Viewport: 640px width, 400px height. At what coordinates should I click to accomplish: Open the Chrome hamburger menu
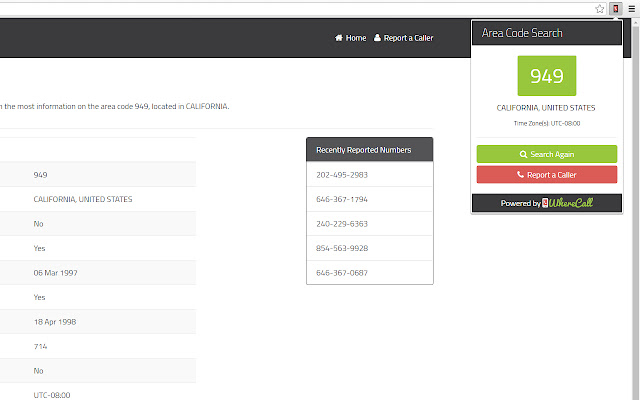click(x=631, y=9)
